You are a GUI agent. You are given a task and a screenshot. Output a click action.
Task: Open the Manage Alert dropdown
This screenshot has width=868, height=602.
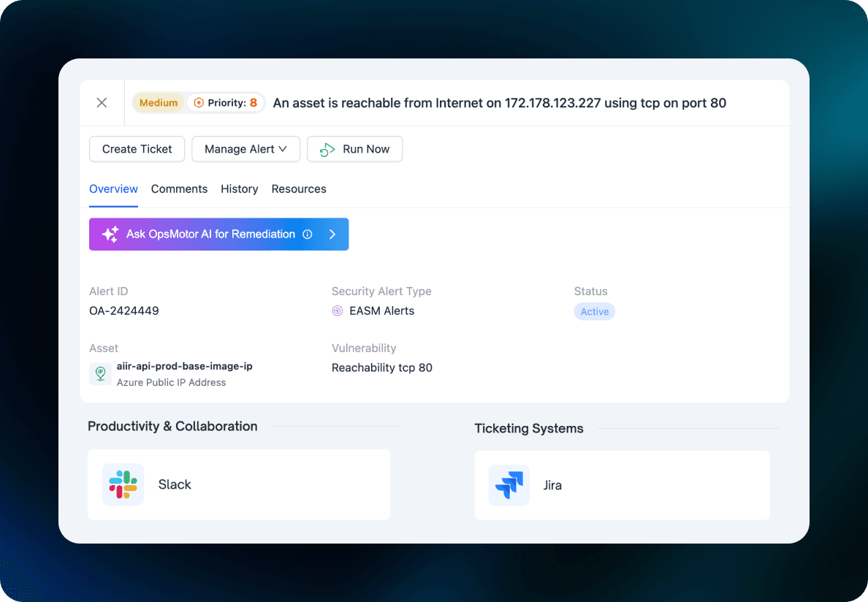(245, 149)
